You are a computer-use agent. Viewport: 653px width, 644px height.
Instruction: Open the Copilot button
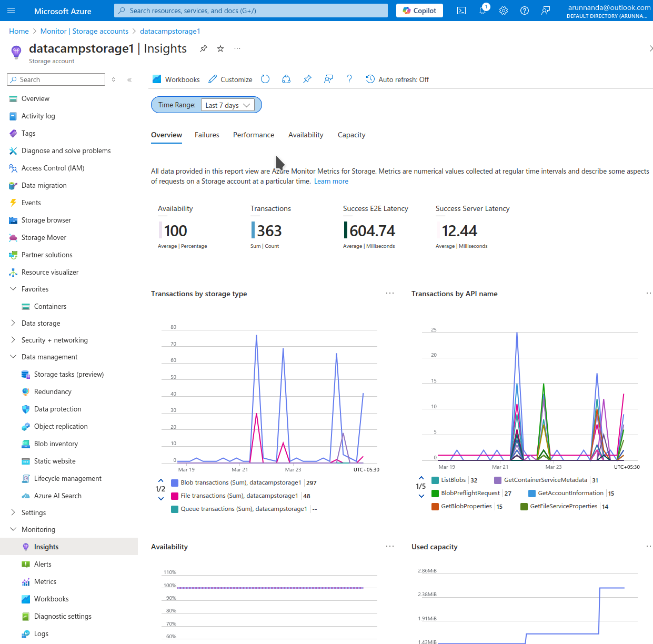[419, 11]
